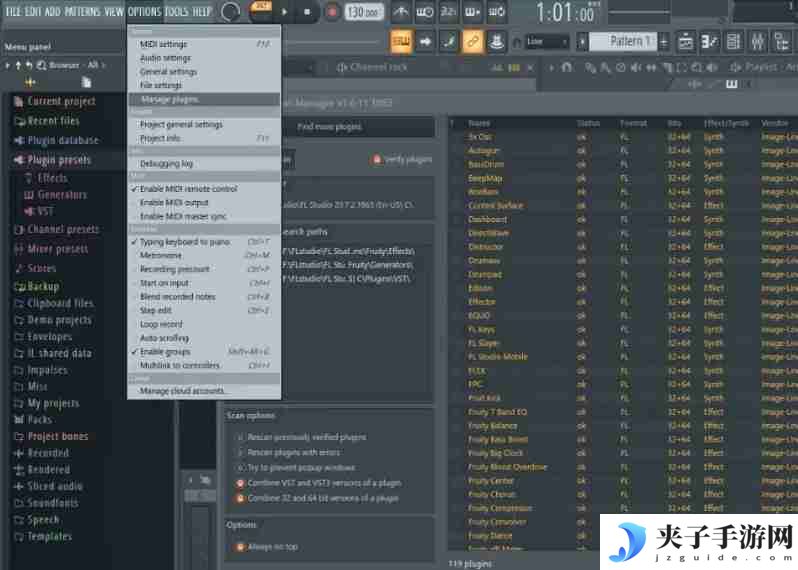Open the TOOLS menu
The width and height of the screenshot is (798, 570).
click(177, 11)
